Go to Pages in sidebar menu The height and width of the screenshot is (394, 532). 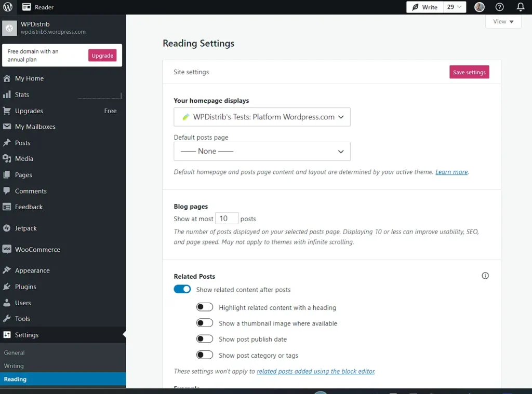(x=63, y=174)
